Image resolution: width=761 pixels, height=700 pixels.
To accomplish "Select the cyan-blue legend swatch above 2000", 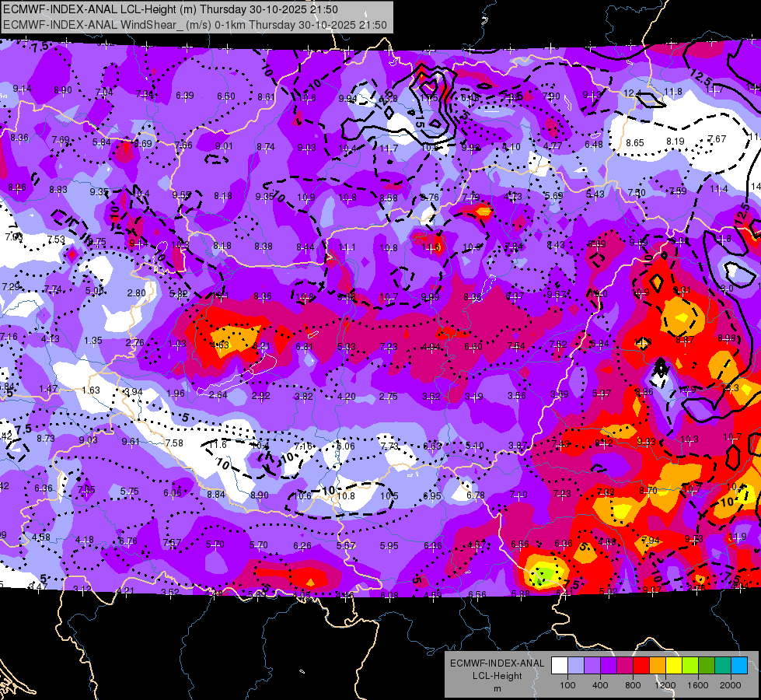I will click(x=739, y=666).
